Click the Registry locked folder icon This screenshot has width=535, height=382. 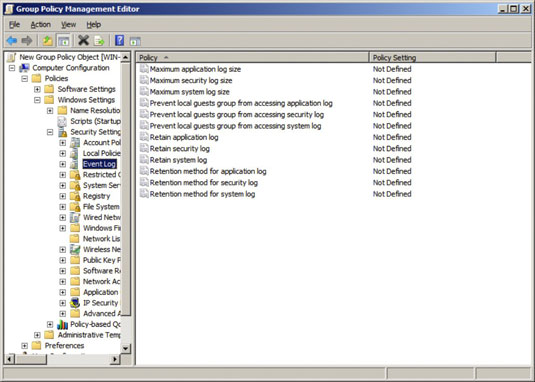point(75,196)
